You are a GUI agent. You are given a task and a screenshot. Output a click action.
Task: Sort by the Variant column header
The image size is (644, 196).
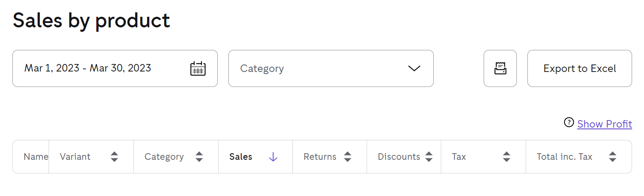coord(75,157)
